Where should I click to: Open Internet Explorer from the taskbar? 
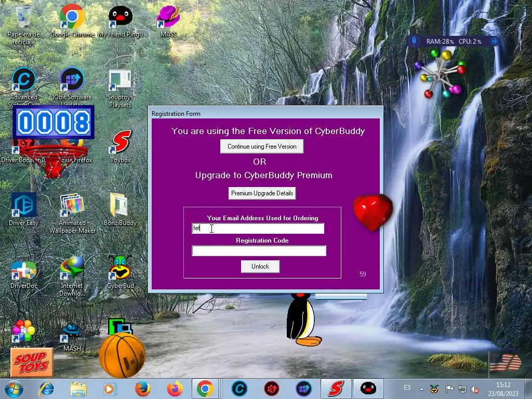tap(46, 389)
